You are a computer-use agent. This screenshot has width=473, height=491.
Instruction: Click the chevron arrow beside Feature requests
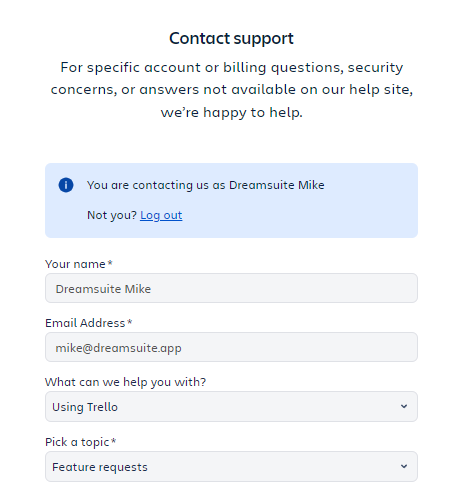(x=404, y=467)
